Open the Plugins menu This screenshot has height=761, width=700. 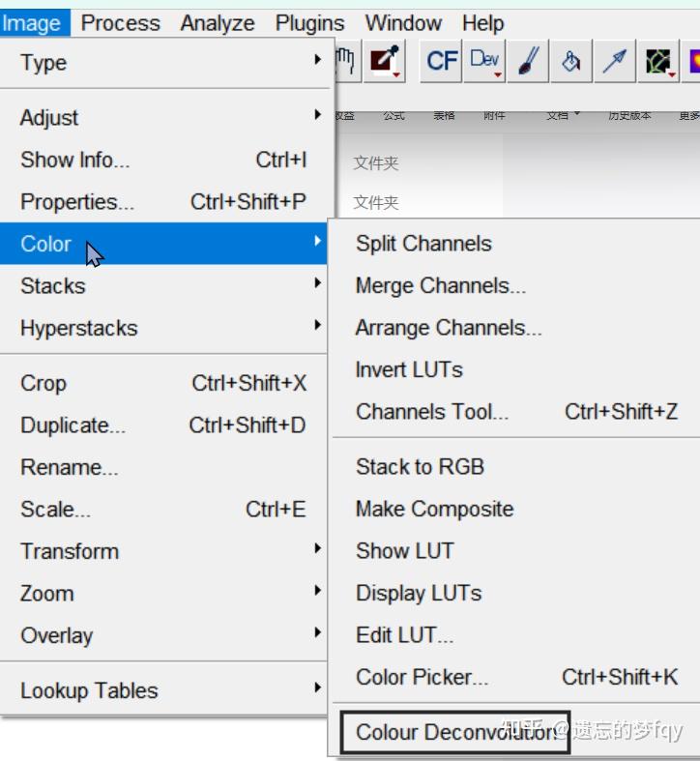[309, 23]
